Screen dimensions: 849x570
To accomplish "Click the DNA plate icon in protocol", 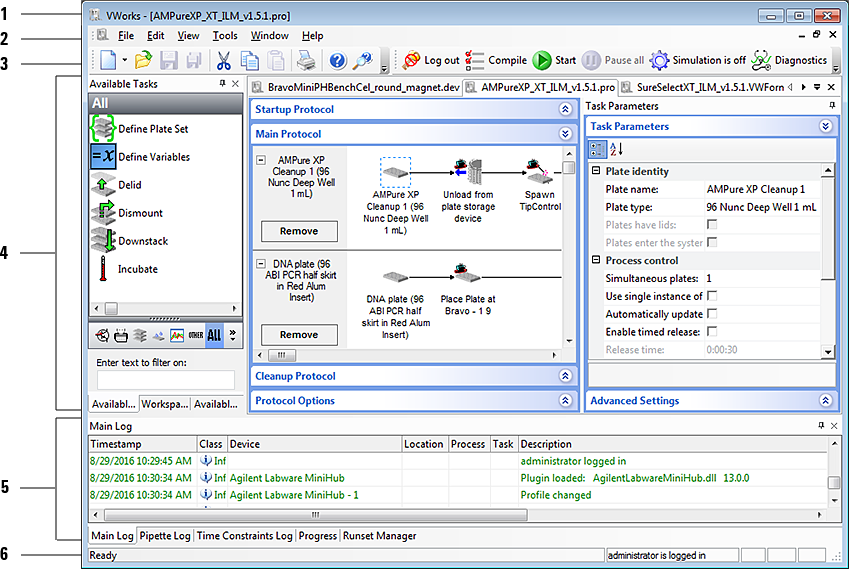I will click(x=395, y=277).
